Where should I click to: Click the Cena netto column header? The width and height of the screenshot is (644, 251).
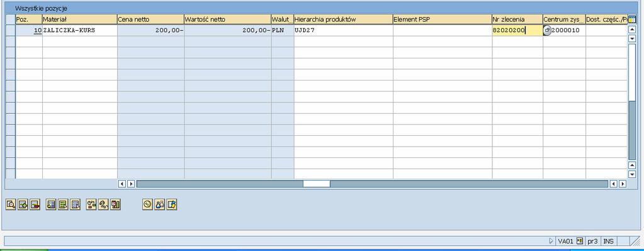click(x=150, y=20)
